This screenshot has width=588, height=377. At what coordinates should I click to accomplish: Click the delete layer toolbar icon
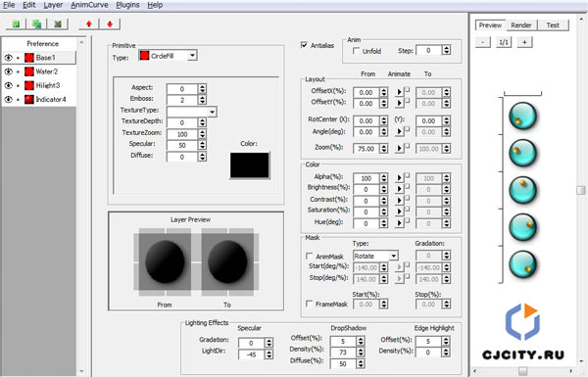coord(58,24)
